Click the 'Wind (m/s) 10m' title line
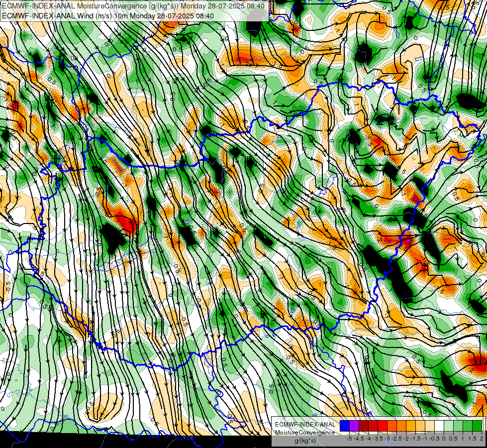The width and height of the screenshot is (487, 448). pyautogui.click(x=108, y=15)
